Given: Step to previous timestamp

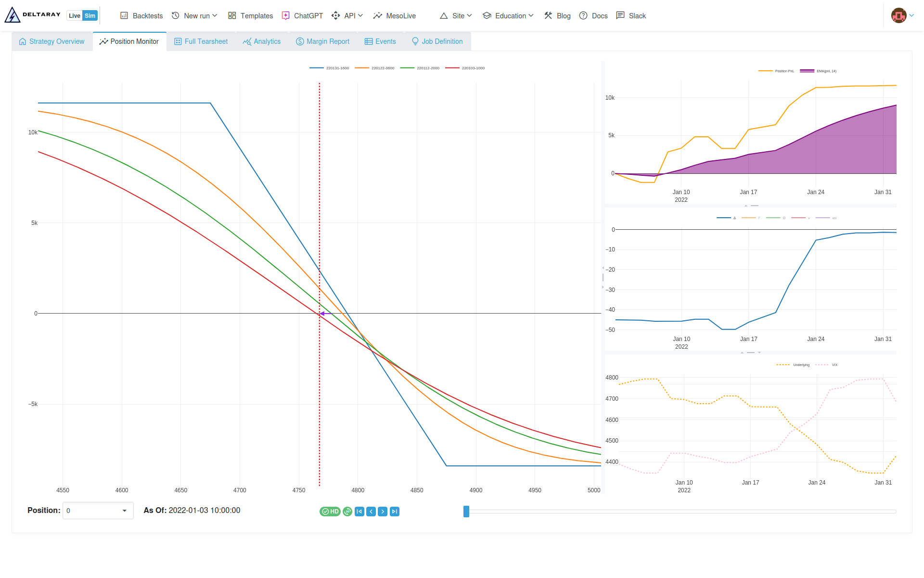Looking at the screenshot, I should 371,512.
